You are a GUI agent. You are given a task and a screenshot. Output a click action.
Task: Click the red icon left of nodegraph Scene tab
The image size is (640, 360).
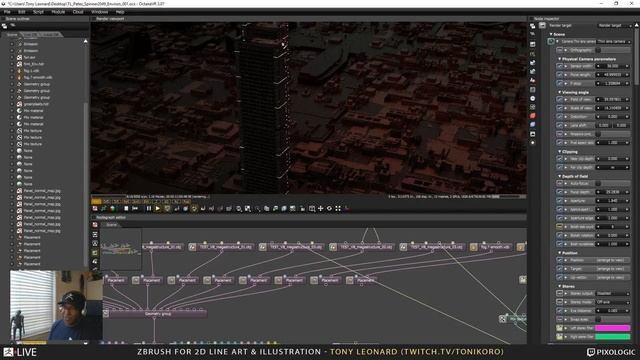(95, 225)
